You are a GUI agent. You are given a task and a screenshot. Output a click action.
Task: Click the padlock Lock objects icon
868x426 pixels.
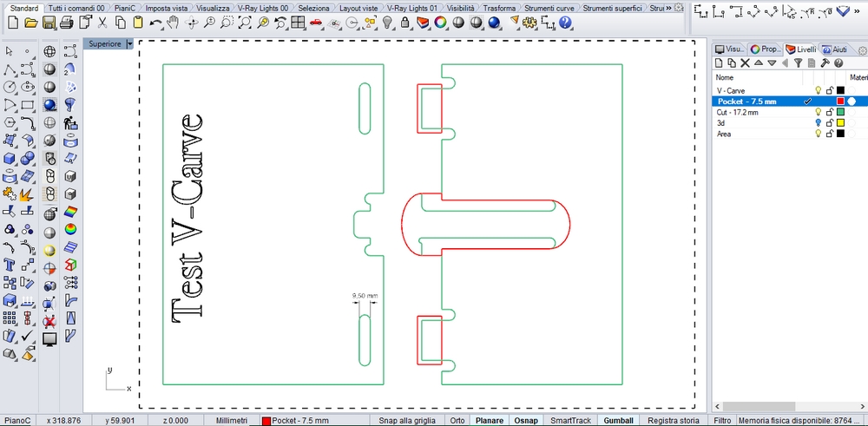405,23
